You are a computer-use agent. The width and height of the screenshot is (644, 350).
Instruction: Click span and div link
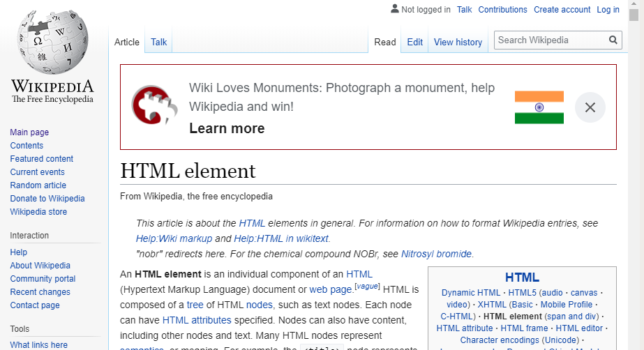571,317
